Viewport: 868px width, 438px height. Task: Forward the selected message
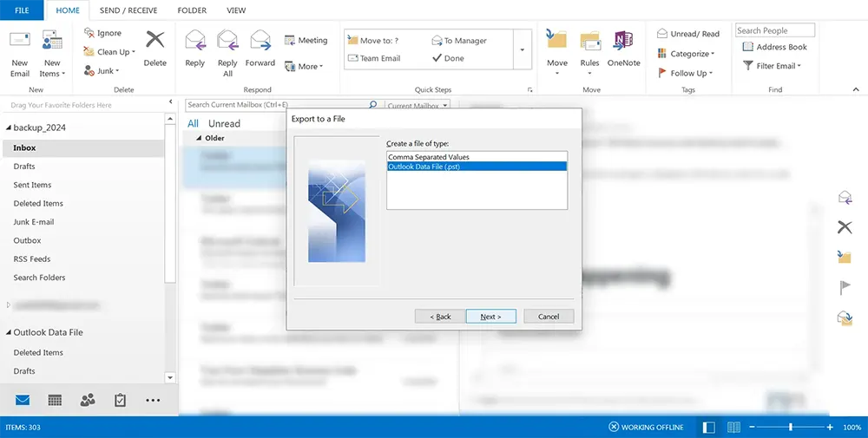click(260, 49)
